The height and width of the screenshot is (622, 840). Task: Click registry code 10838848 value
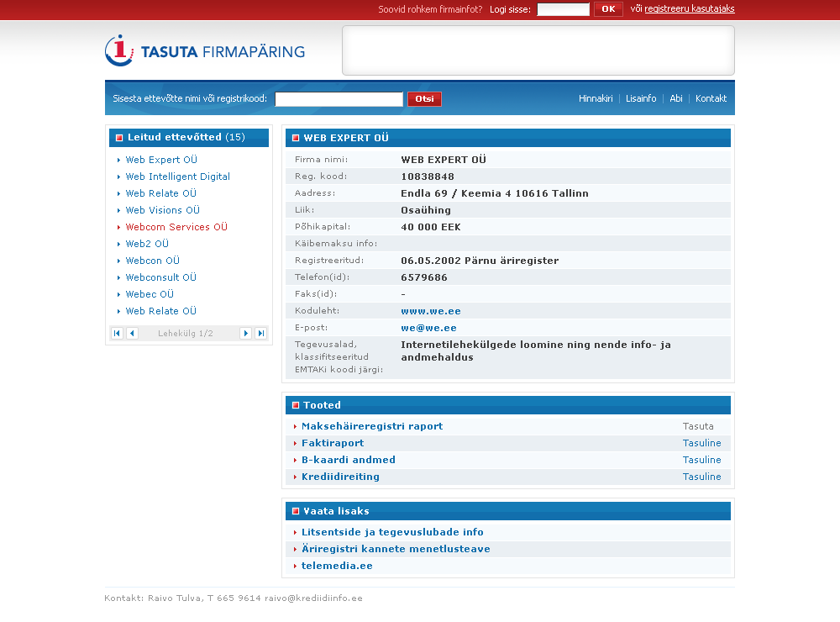click(x=428, y=177)
